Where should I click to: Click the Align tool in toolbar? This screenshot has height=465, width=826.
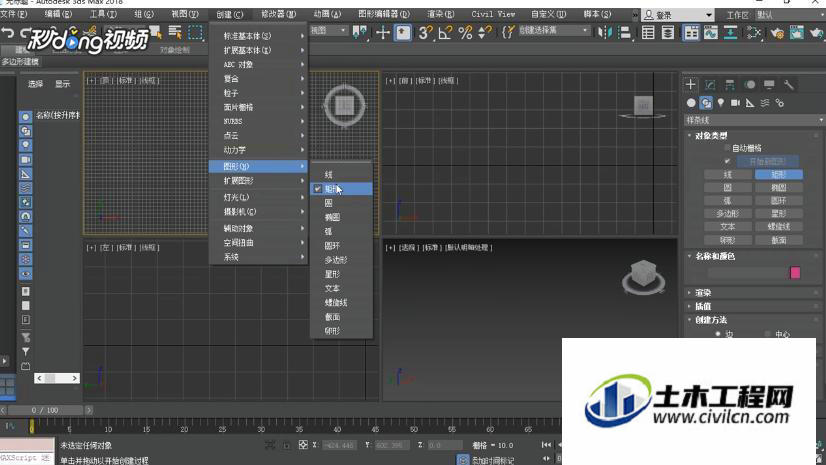[624, 33]
